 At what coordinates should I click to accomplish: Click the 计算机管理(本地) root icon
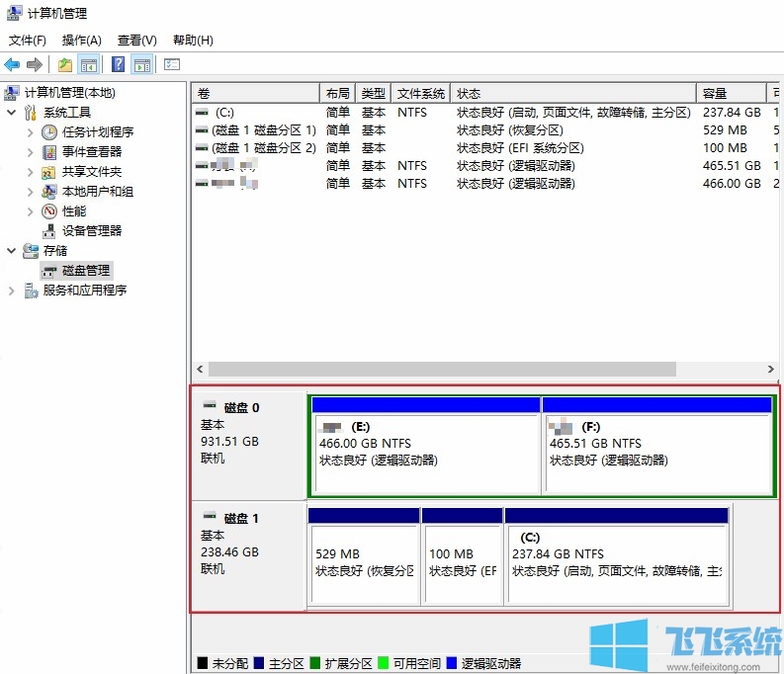12,93
